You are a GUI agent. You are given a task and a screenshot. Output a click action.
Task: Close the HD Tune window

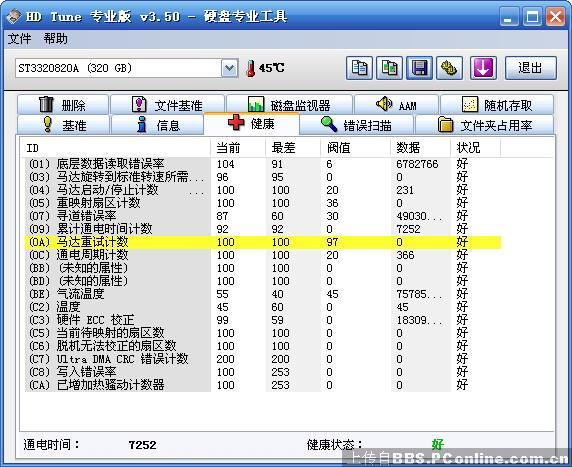click(555, 17)
